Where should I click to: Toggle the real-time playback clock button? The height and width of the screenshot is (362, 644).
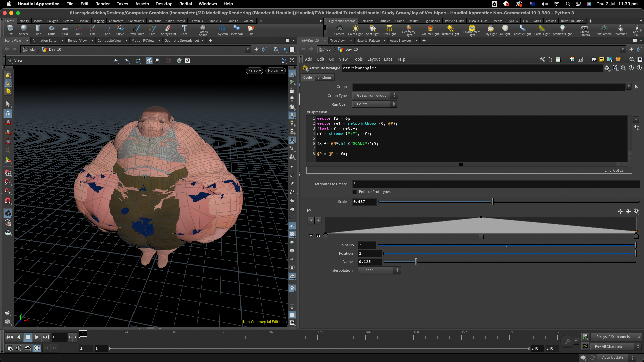(37, 348)
